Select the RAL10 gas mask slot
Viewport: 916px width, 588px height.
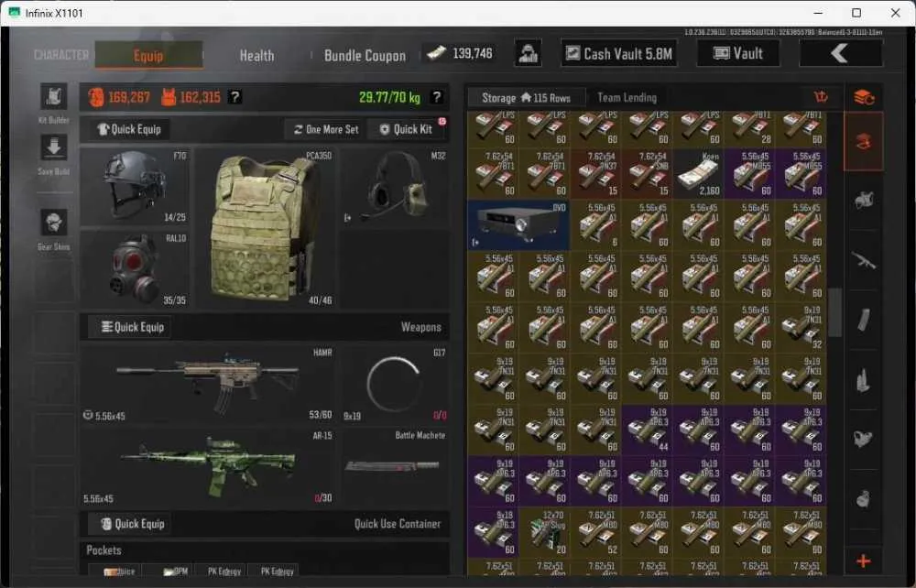coord(135,269)
